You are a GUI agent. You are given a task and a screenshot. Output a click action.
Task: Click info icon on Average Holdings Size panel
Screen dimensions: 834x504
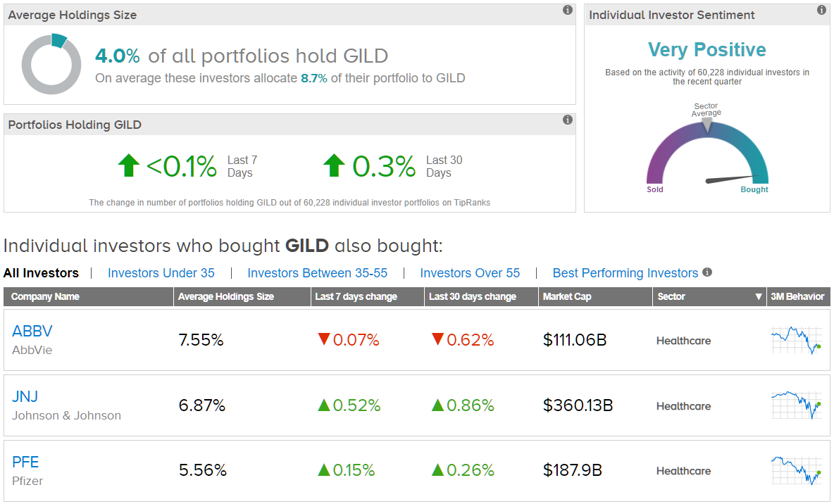point(568,10)
